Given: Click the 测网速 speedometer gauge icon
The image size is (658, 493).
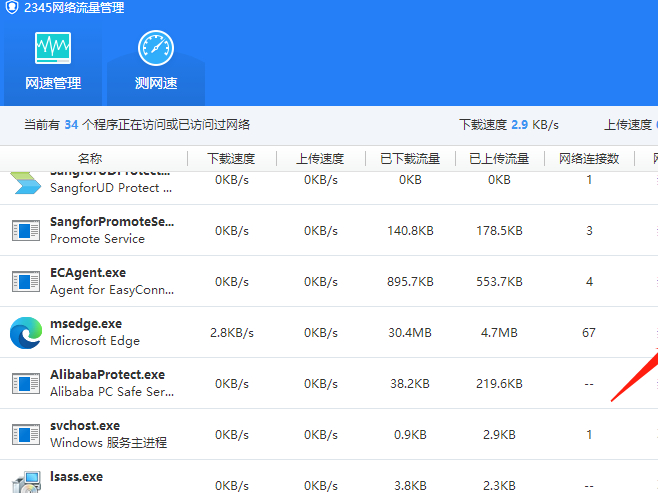Looking at the screenshot, I should [156, 48].
